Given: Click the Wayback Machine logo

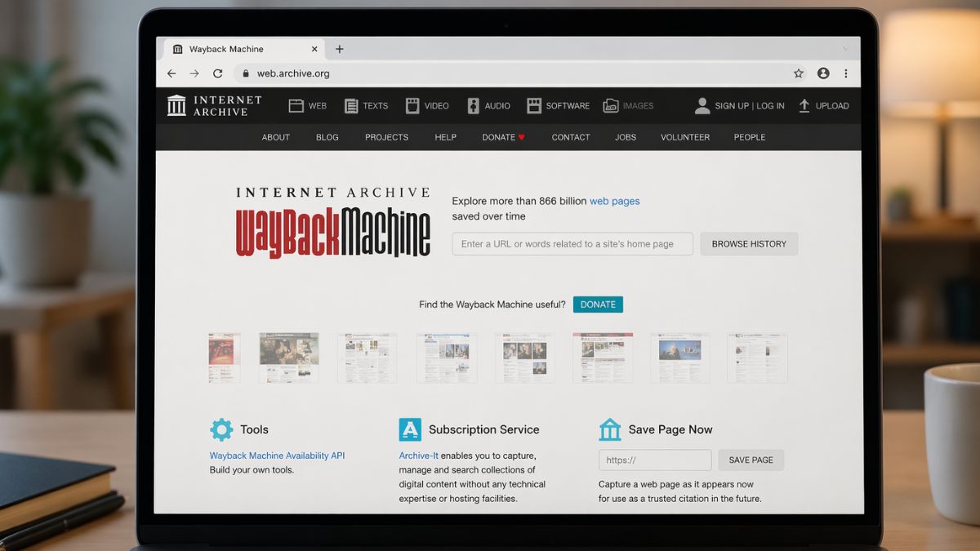Looking at the screenshot, I should click(x=333, y=222).
